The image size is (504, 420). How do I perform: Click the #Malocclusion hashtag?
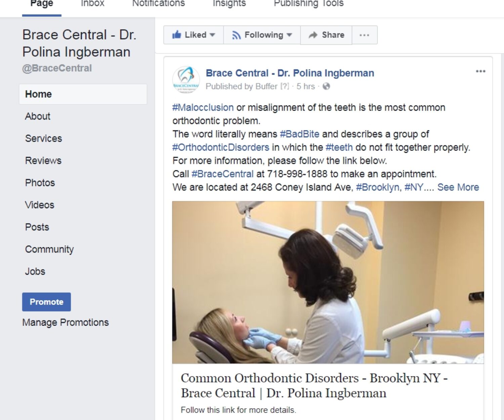pyautogui.click(x=203, y=108)
